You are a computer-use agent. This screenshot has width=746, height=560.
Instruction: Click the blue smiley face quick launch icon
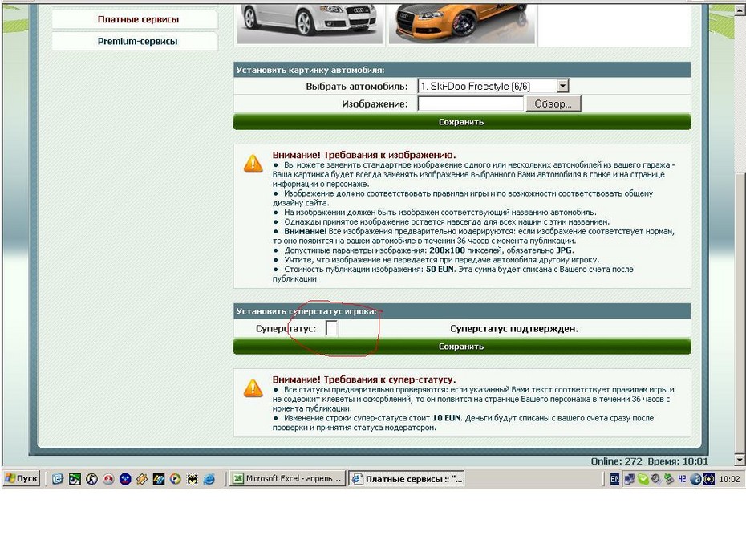tap(125, 479)
